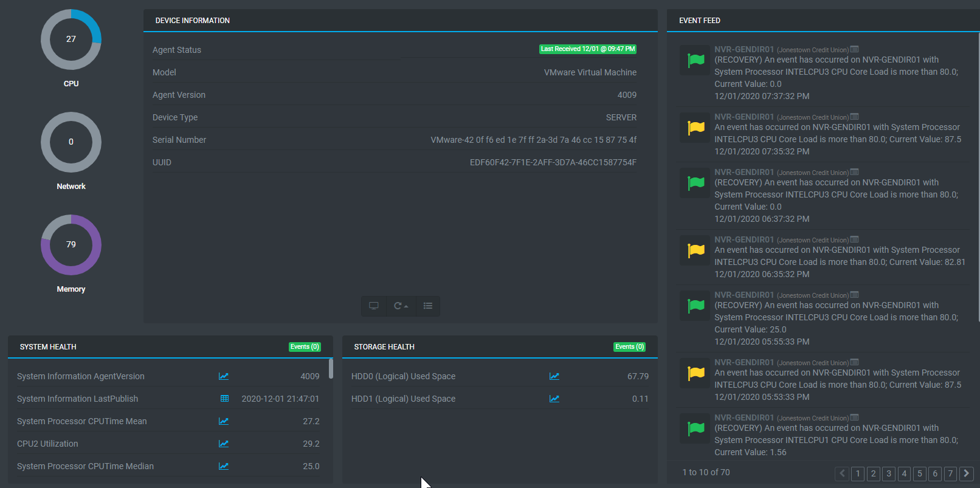980x488 pixels.
Task: Click the HDD0 (Logical) Used Space label
Action: 403,376
